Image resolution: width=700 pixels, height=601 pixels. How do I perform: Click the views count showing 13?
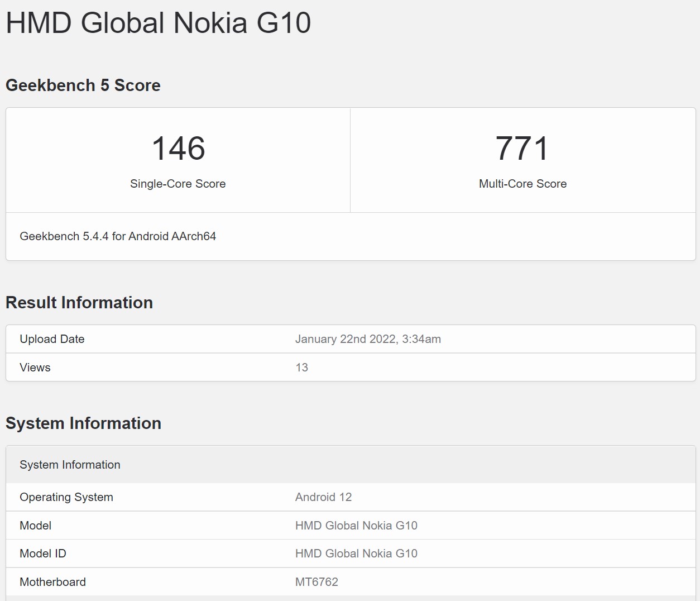click(301, 367)
